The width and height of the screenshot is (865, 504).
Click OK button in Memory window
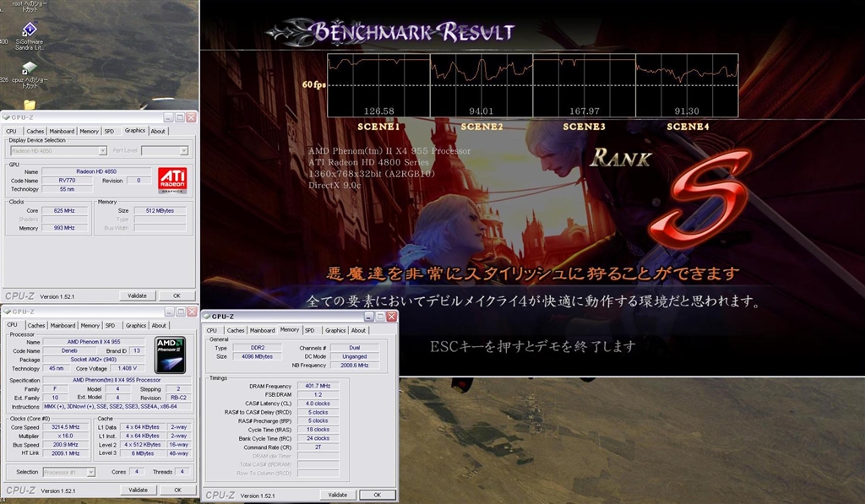(x=378, y=495)
